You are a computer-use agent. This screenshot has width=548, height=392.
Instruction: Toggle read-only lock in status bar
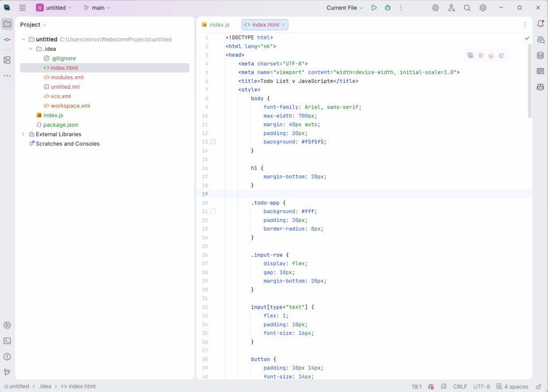538,387
